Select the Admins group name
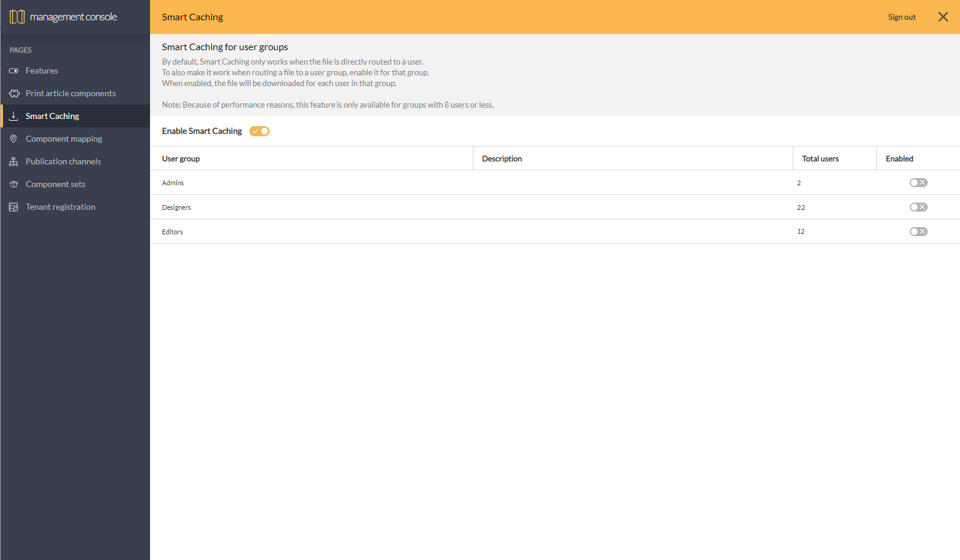This screenshot has height=560, width=960. (x=173, y=183)
